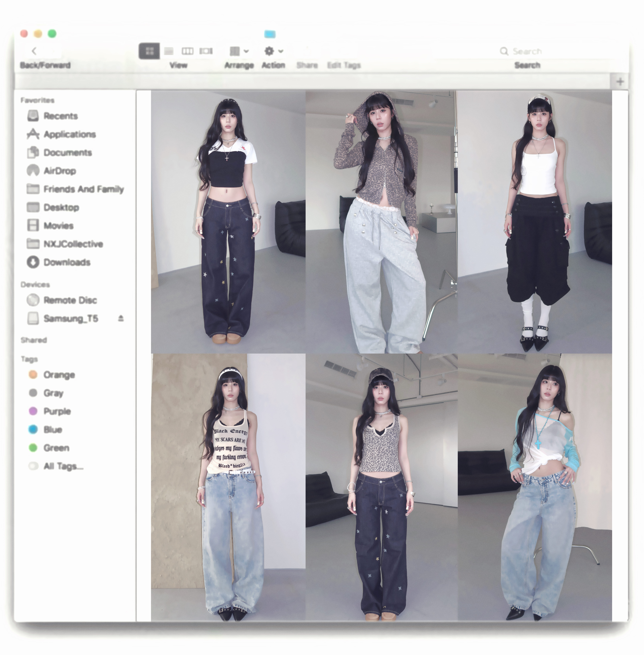Minimize the Finder window
The image size is (644, 655).
pos(38,34)
